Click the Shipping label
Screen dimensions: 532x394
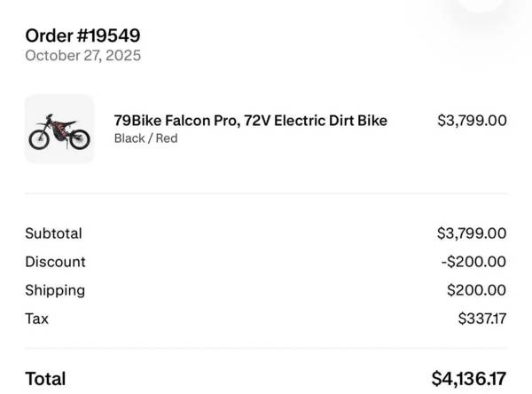point(55,290)
